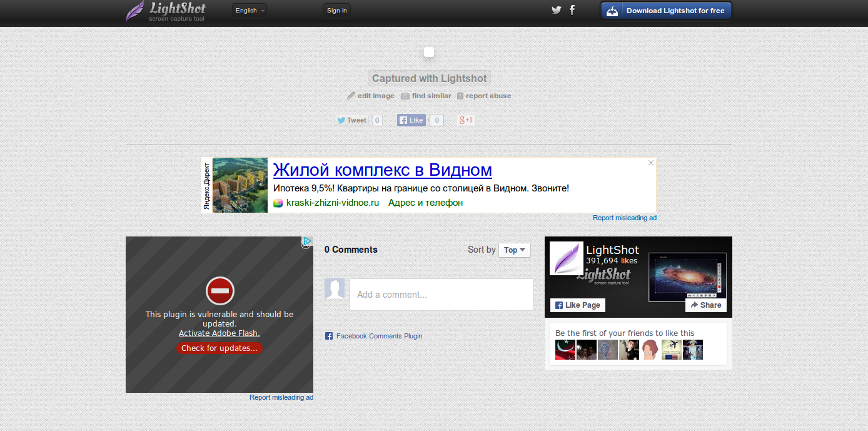Click the edit image link
Image resolution: width=868 pixels, height=431 pixels.
tap(371, 96)
